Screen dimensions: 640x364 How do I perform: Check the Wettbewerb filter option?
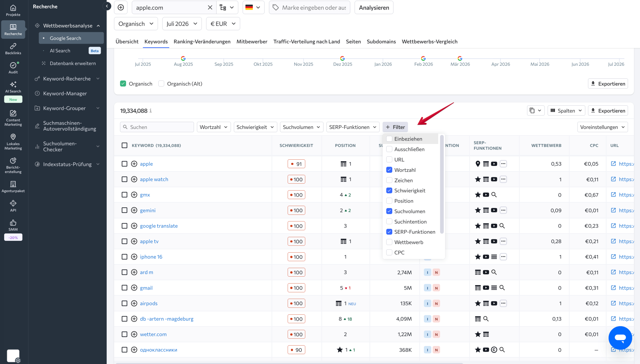coord(389,242)
